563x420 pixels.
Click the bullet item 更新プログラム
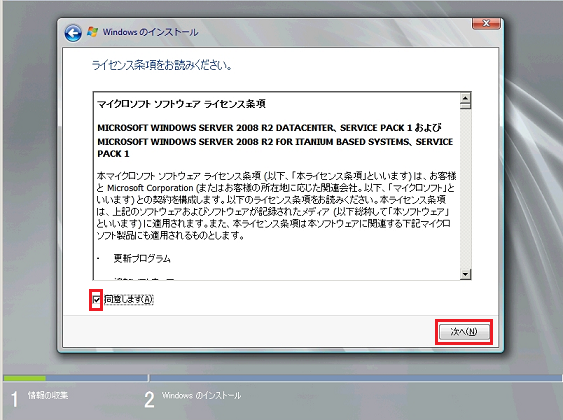point(142,258)
